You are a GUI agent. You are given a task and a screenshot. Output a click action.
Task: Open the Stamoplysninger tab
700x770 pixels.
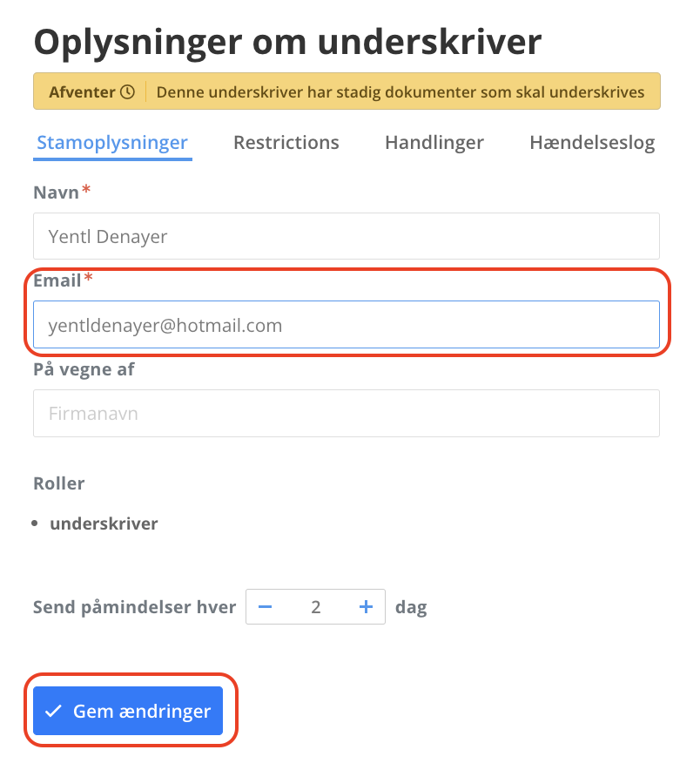point(112,143)
